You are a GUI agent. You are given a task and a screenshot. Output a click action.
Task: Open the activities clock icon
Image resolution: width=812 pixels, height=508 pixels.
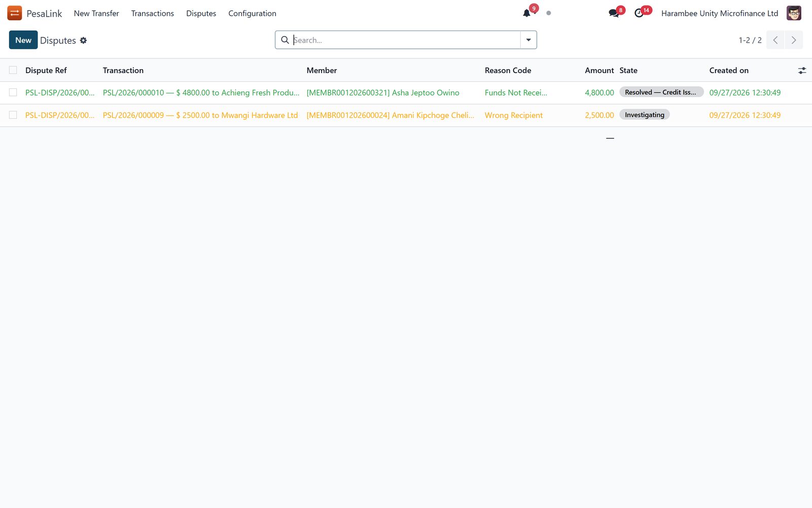coord(639,13)
